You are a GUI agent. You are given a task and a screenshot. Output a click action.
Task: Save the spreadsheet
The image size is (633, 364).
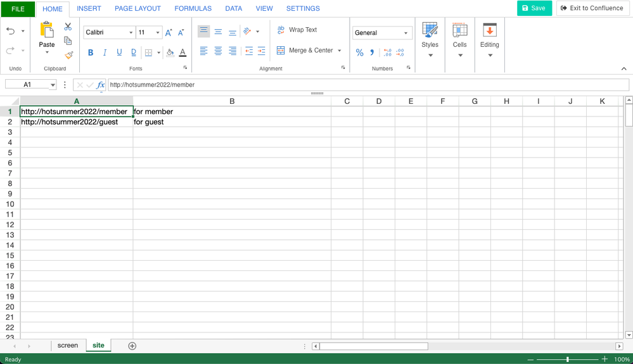(x=535, y=8)
